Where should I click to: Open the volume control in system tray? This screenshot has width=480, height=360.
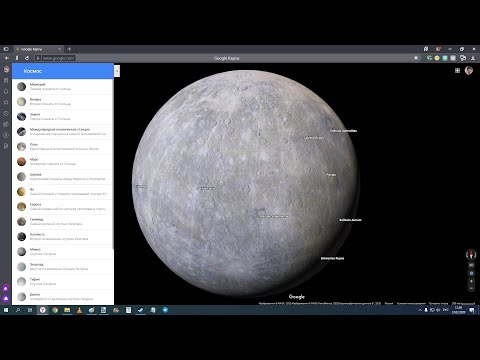(x=438, y=310)
